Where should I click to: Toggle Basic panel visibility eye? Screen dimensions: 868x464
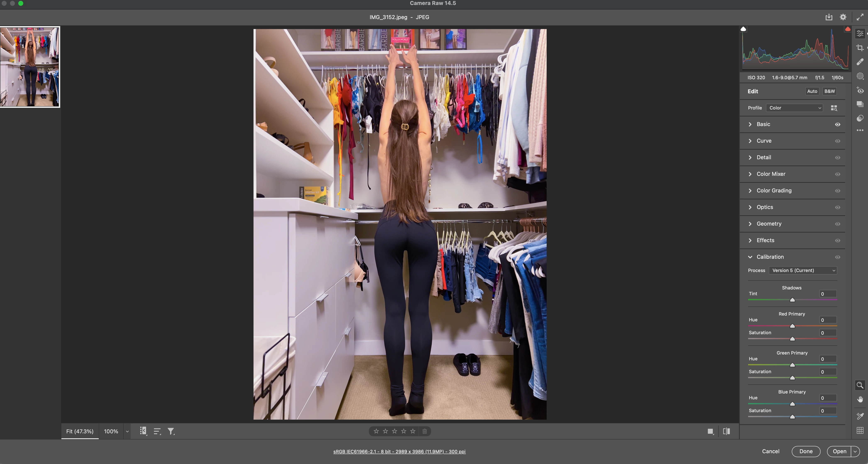tap(838, 124)
